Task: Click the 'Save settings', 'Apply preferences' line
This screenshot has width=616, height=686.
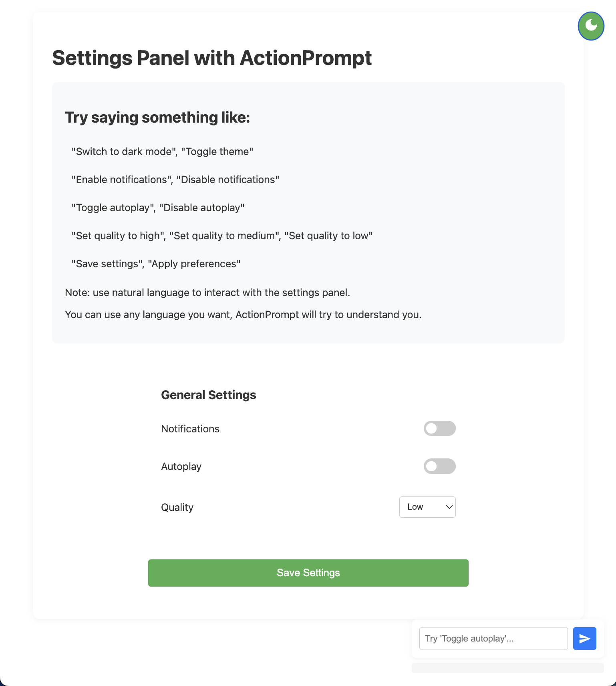Action: 156,264
